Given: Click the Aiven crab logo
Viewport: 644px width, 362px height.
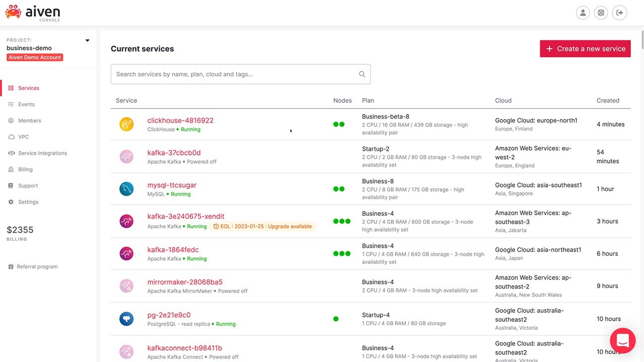Looking at the screenshot, I should 13,12.
